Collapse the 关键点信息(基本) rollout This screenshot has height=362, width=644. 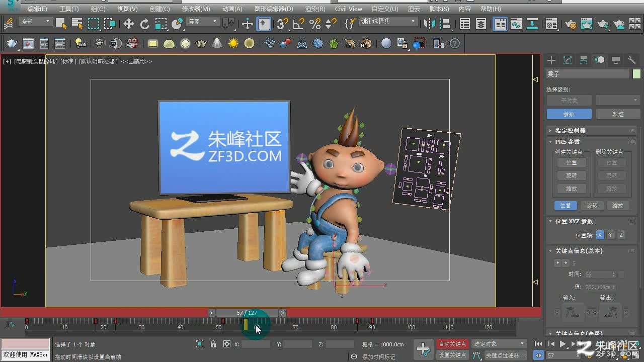pos(591,251)
